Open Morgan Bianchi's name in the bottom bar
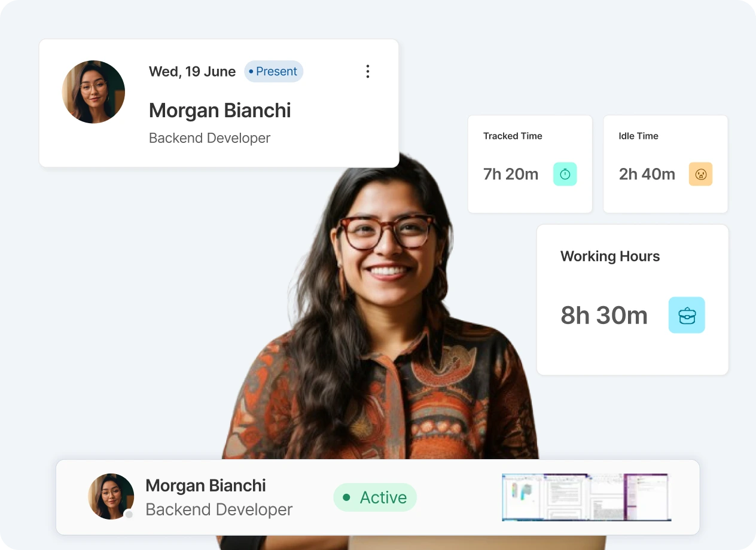 pos(206,485)
